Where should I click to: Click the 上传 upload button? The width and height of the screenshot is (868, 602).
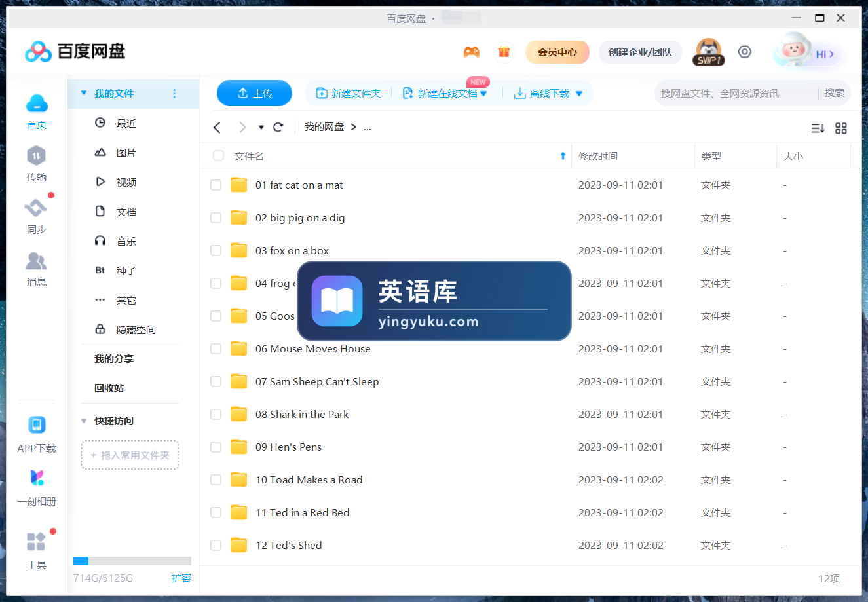tap(254, 93)
